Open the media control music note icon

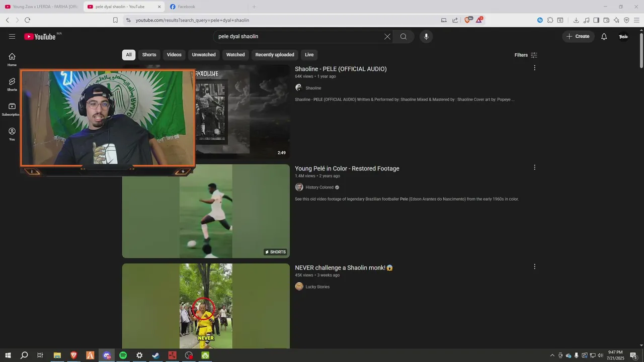(586, 20)
